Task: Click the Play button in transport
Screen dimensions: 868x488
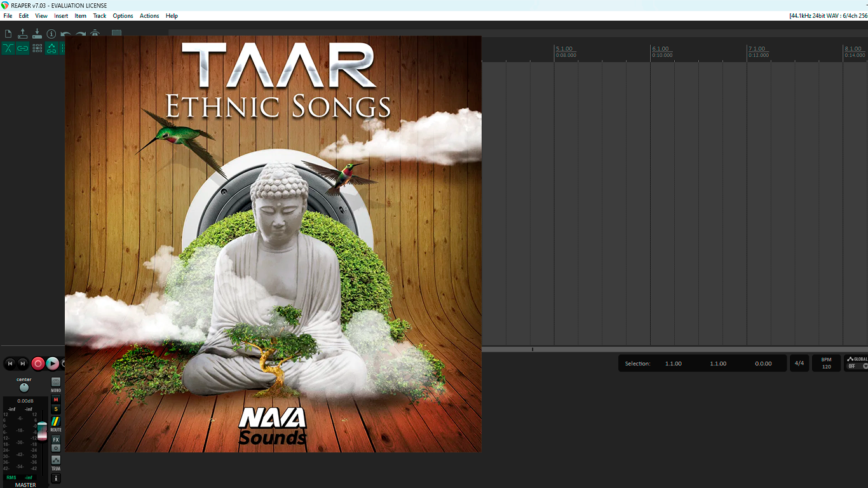Action: [53, 363]
